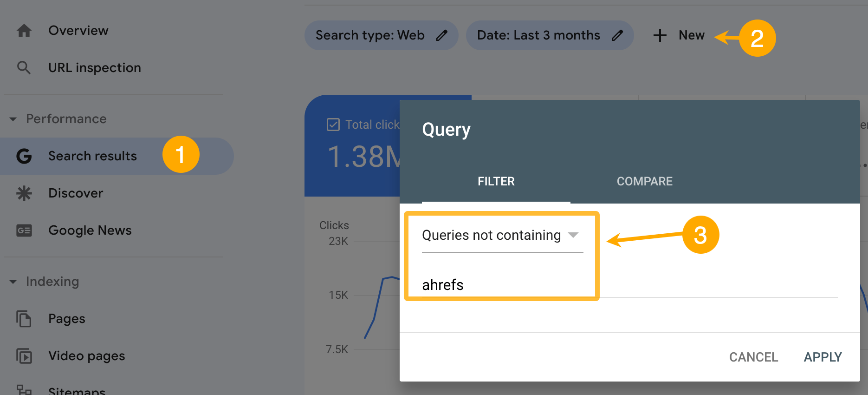Click the Pages indexing icon
This screenshot has height=395, width=868.
25,318
